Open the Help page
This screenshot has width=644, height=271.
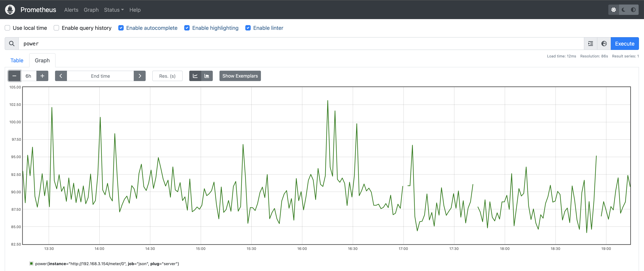click(x=135, y=10)
